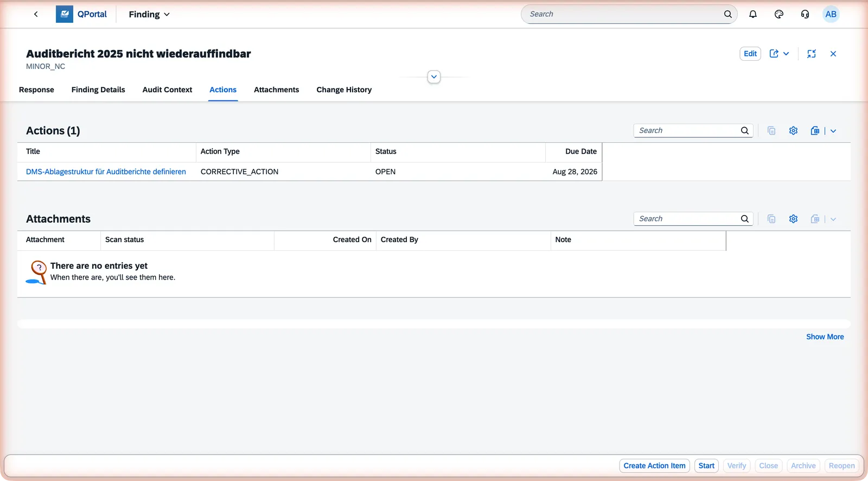Open the Finding dropdown menu

[x=149, y=14]
